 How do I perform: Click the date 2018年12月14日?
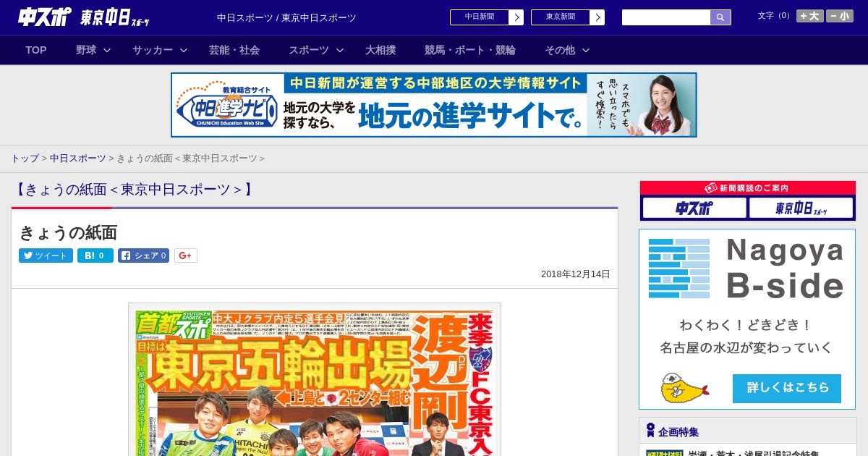coord(576,274)
